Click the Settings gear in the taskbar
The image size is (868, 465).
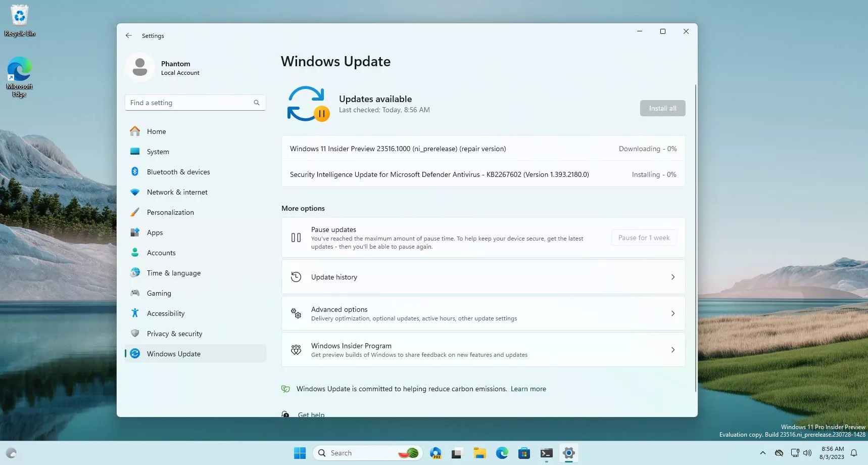point(568,453)
